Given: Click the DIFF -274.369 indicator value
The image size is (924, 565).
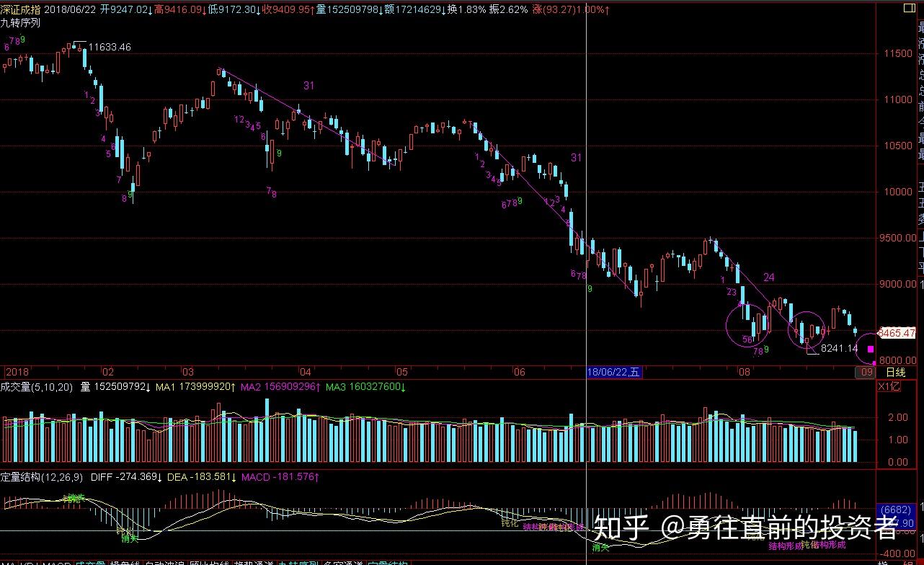Looking at the screenshot, I should coord(127,477).
